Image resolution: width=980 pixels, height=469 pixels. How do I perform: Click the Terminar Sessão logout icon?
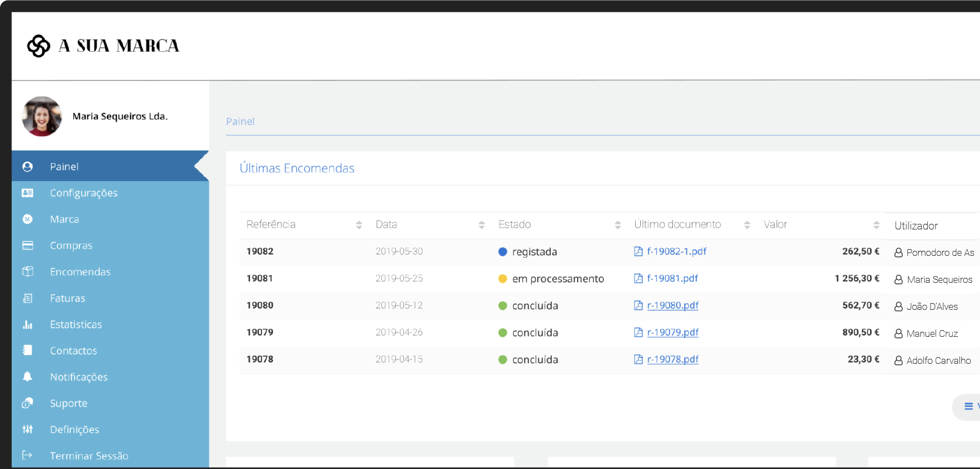(x=28, y=455)
